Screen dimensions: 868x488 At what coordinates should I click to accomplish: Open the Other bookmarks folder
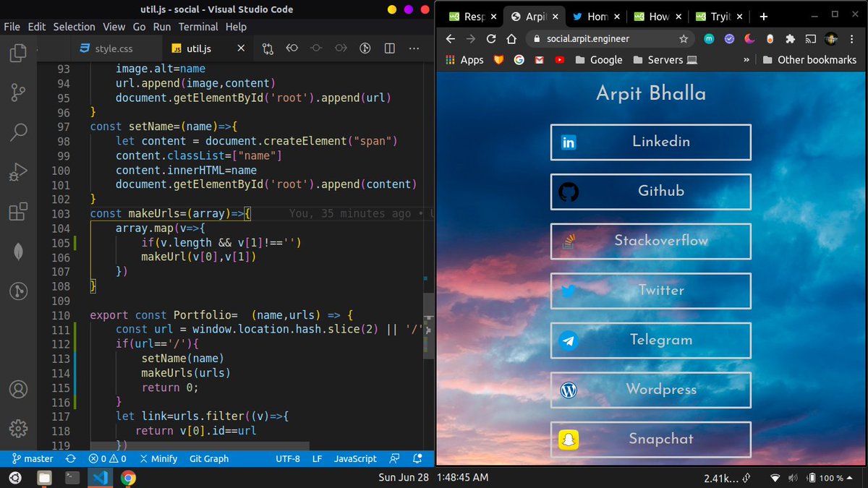[x=809, y=60]
